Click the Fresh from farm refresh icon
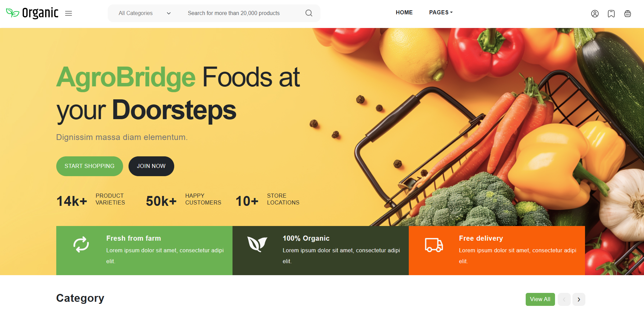The height and width of the screenshot is (311, 644). pos(81,244)
